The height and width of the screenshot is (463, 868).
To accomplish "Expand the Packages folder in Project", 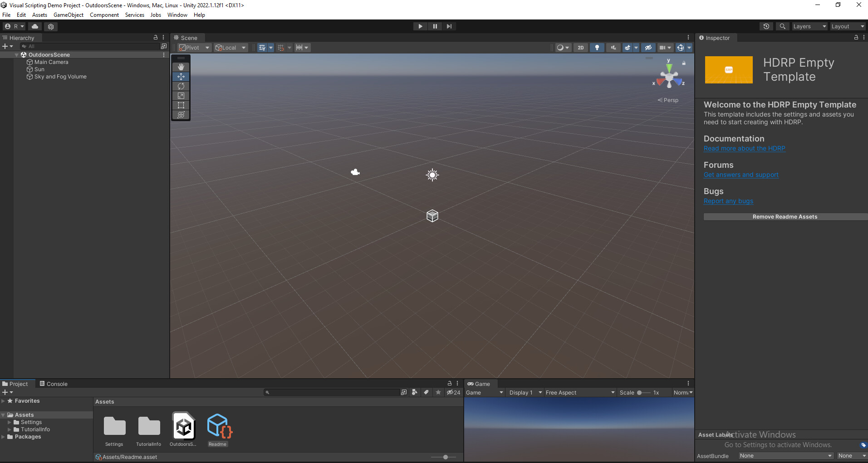I will [4, 437].
